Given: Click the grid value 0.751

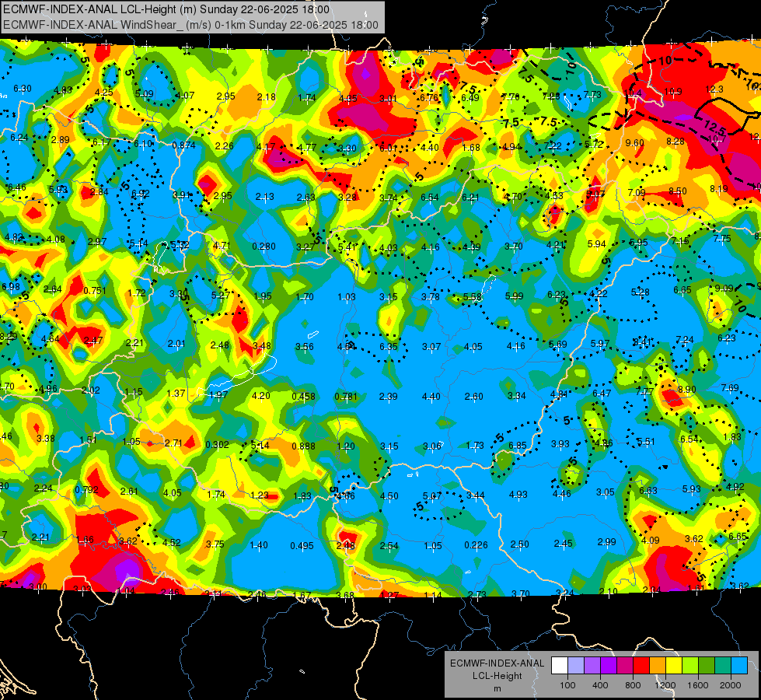Looking at the screenshot, I should pyautogui.click(x=95, y=290).
